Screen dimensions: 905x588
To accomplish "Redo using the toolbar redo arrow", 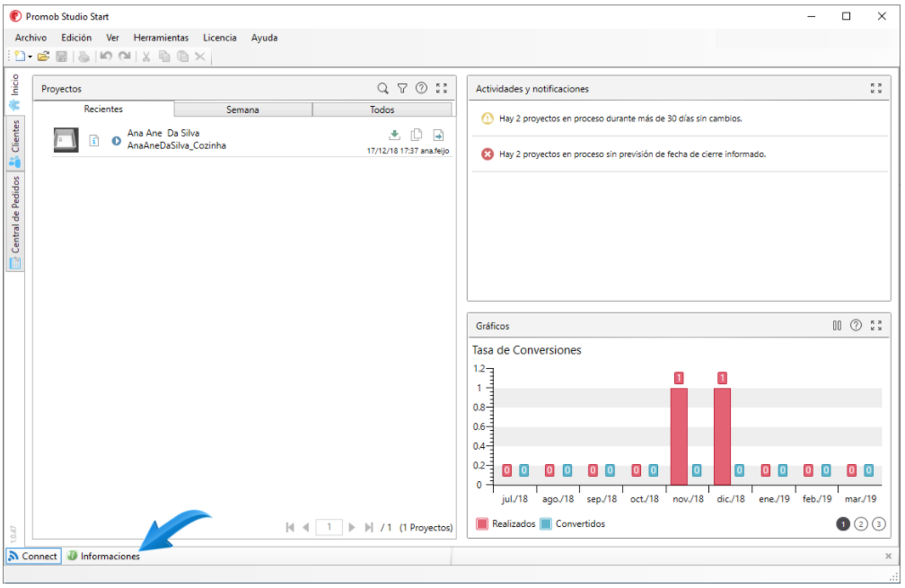I will [124, 57].
